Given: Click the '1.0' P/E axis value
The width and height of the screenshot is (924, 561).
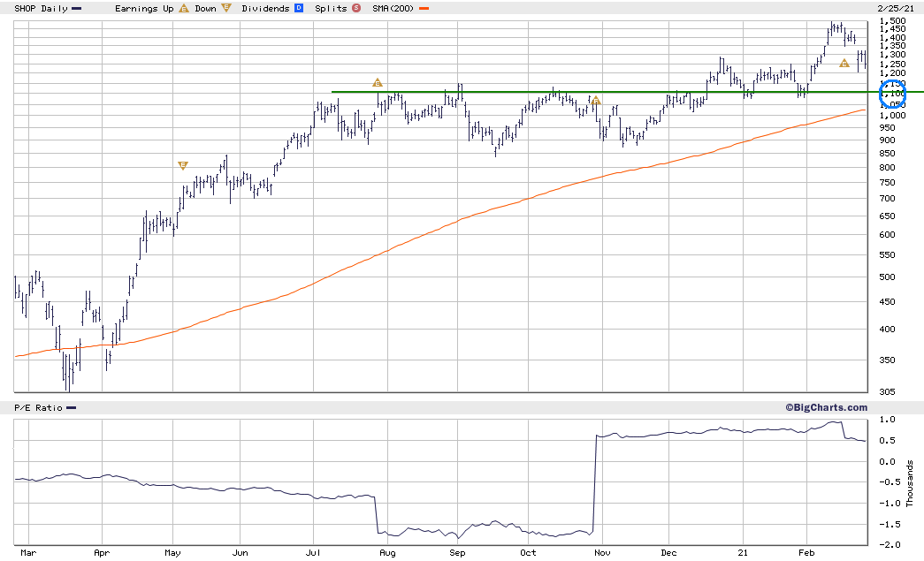Looking at the screenshot, I should coord(888,419).
